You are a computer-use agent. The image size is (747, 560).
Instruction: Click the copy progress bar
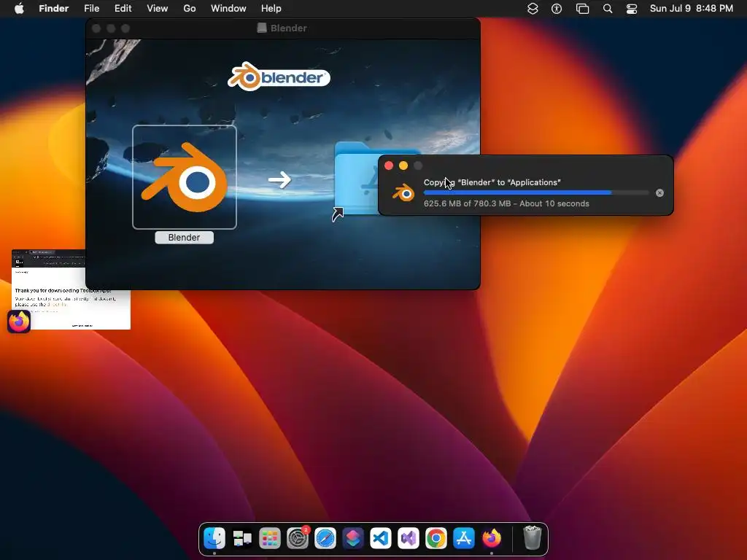click(536, 192)
